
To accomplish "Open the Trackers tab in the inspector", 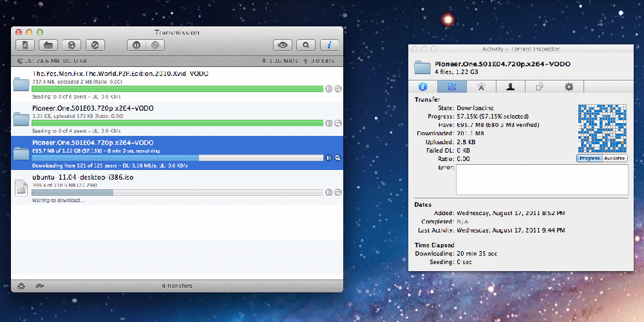I will click(481, 86).
